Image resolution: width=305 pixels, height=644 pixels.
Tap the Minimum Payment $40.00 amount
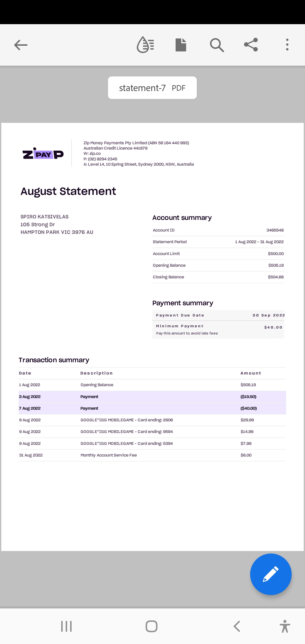[273, 327]
